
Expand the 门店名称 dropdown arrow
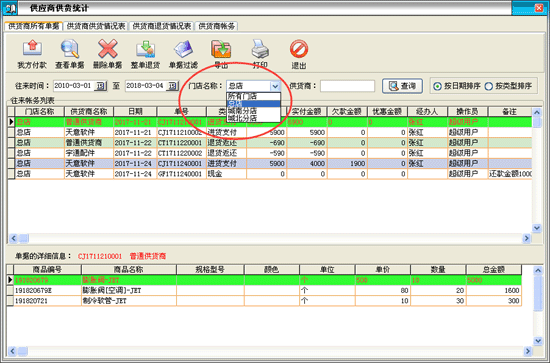tap(275, 86)
